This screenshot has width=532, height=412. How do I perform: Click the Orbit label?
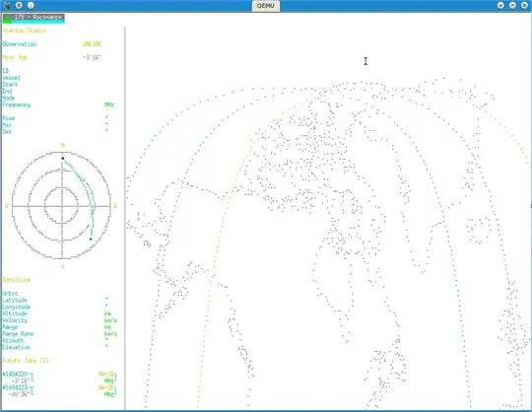tap(10, 293)
